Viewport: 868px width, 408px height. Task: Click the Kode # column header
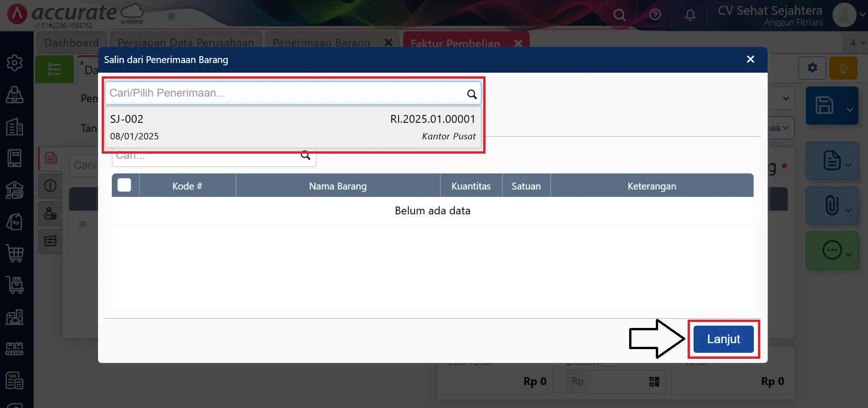187,186
